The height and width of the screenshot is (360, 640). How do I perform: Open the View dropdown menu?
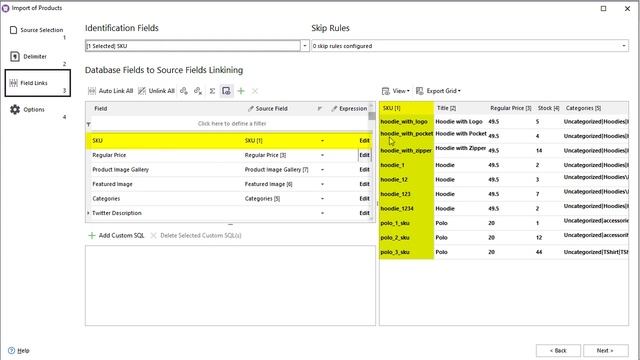tap(400, 91)
